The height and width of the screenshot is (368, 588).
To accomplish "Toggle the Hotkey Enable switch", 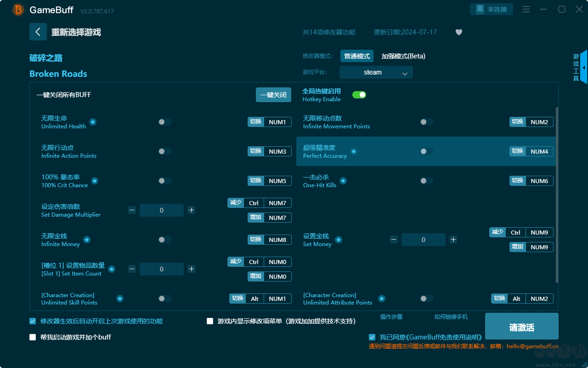I will pyautogui.click(x=359, y=95).
